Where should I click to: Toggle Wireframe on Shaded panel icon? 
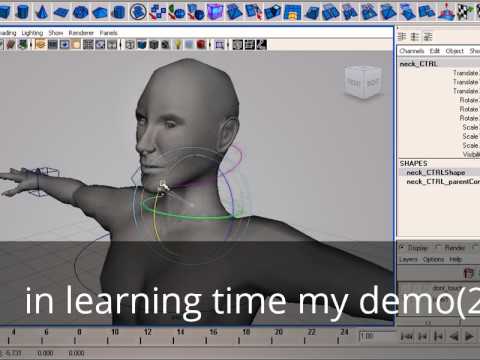(x=154, y=45)
